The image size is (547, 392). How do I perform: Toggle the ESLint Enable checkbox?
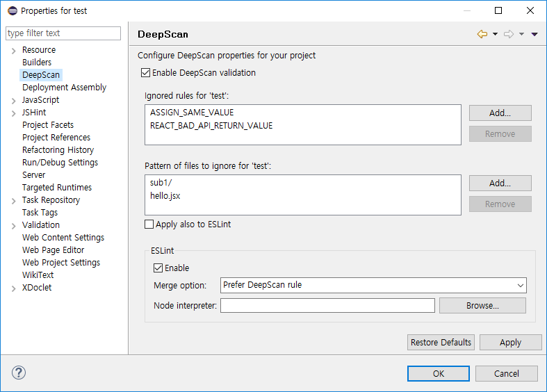click(158, 268)
